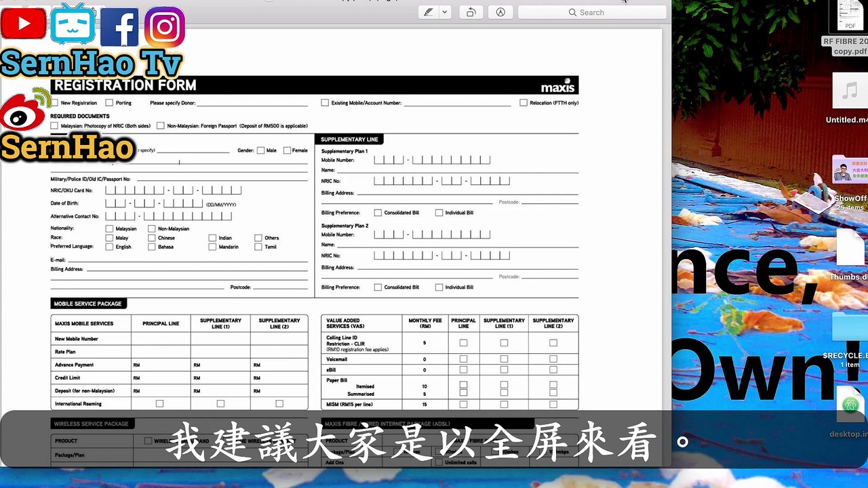The height and width of the screenshot is (488, 868).
Task: Check the Male gender box
Action: [260, 150]
